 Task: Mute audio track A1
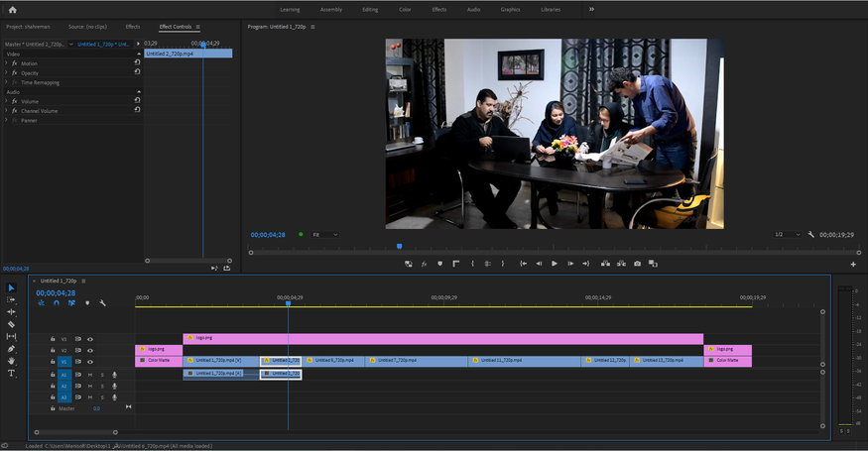click(x=89, y=376)
